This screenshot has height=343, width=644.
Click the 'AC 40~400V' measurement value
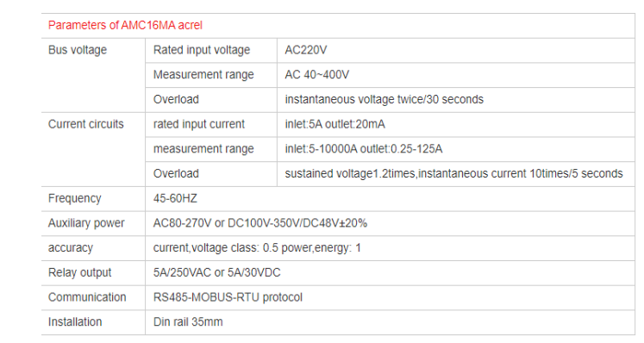click(317, 75)
